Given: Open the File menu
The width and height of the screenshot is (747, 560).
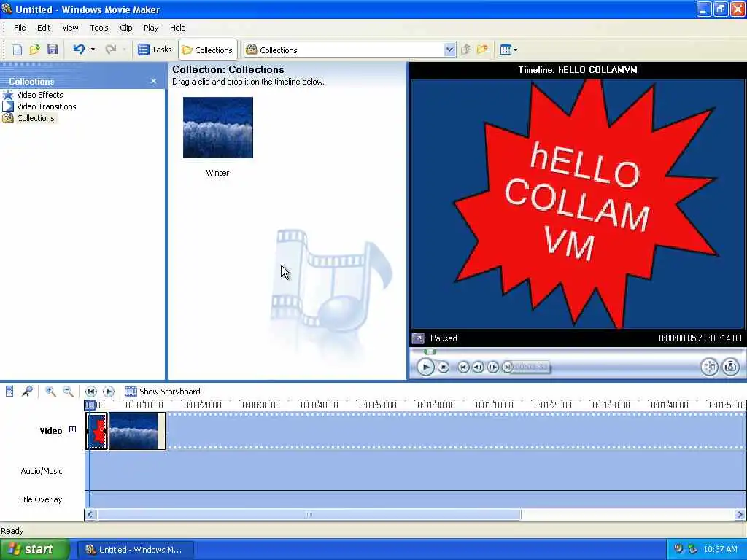Looking at the screenshot, I should 20,28.
